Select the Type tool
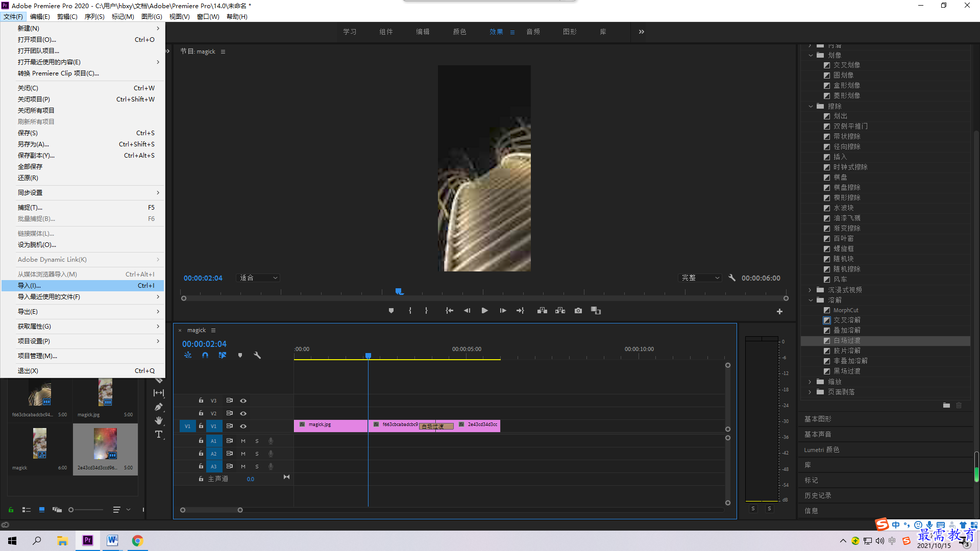The image size is (980, 551). tap(159, 434)
